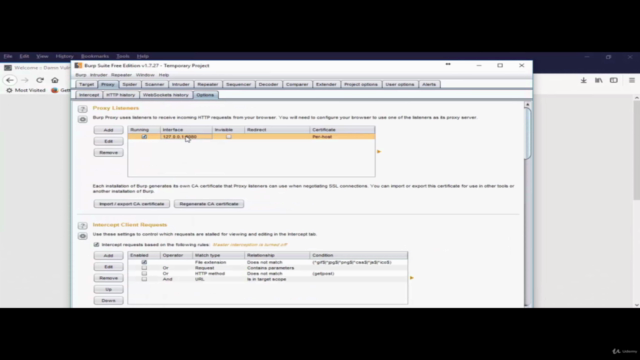Click Regenerate CA certificate button
640x360 pixels.
pos(209,204)
